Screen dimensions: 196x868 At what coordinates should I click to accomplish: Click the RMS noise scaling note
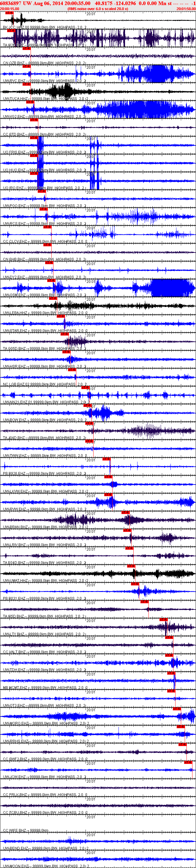98,9
